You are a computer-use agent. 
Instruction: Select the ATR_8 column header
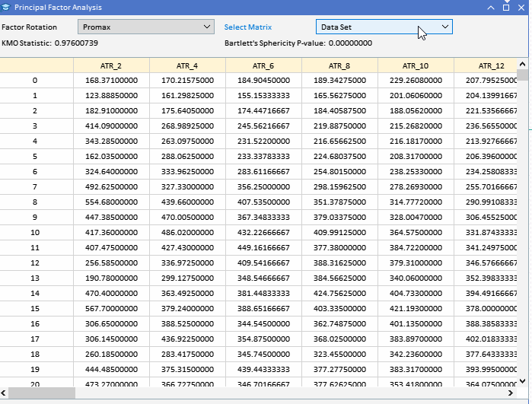(x=339, y=65)
